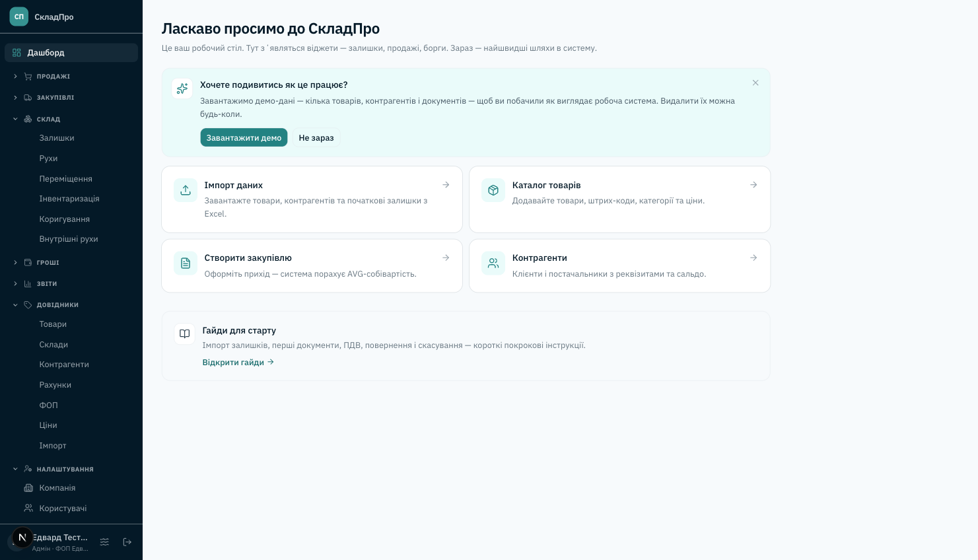The height and width of the screenshot is (560, 978).
Task: Open the Каталог товарів card title
Action: (x=547, y=186)
